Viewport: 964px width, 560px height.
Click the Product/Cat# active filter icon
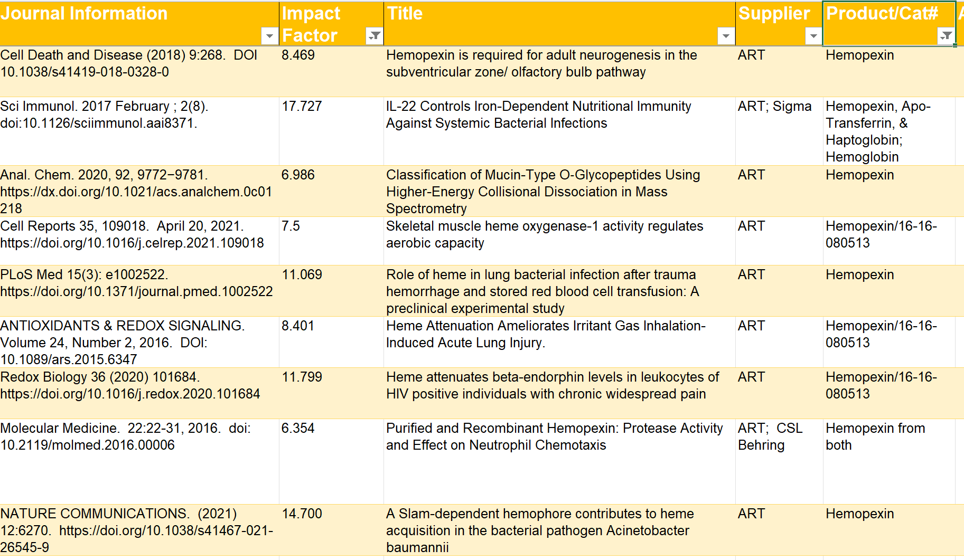pyautogui.click(x=946, y=36)
